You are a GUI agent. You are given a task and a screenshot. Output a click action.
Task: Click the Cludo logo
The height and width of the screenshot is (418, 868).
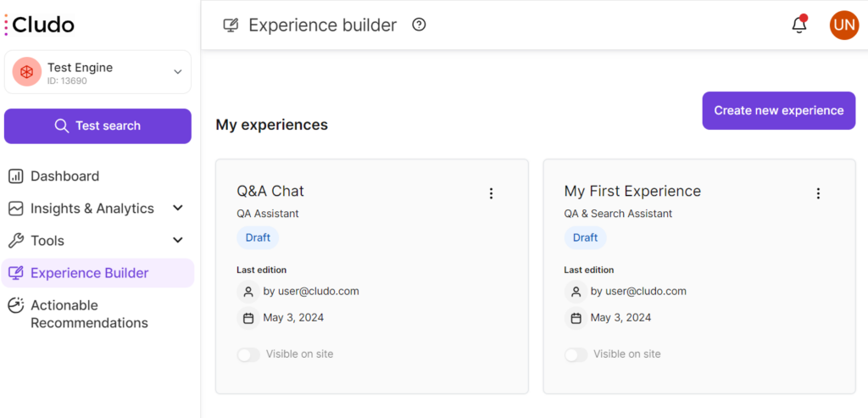(x=39, y=25)
